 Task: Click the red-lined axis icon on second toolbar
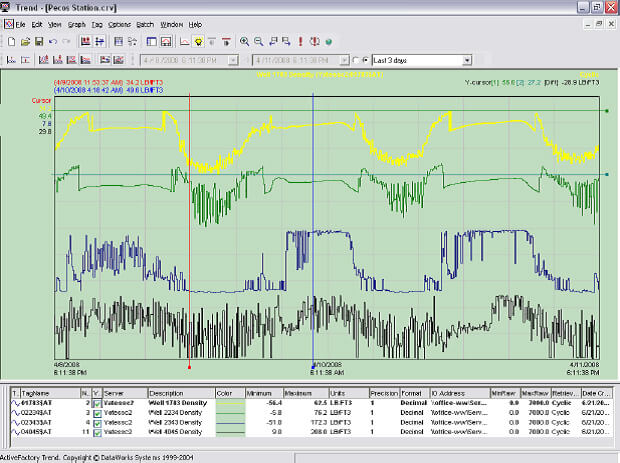[x=25, y=60]
